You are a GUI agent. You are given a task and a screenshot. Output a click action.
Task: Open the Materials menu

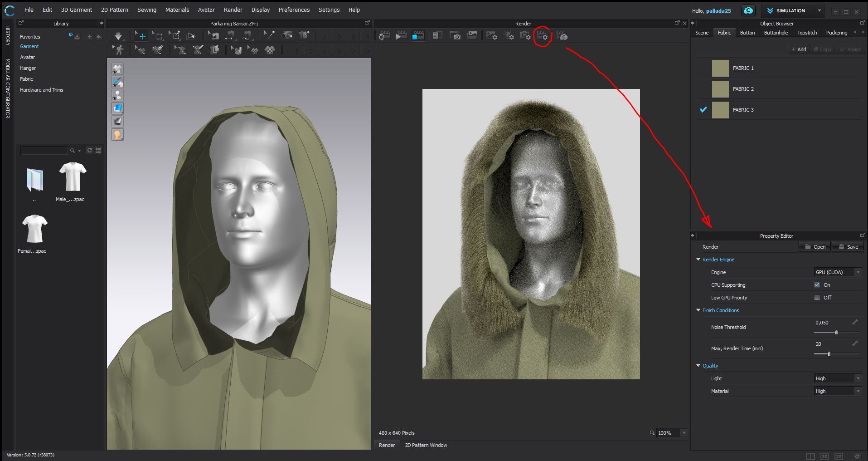[x=177, y=10]
